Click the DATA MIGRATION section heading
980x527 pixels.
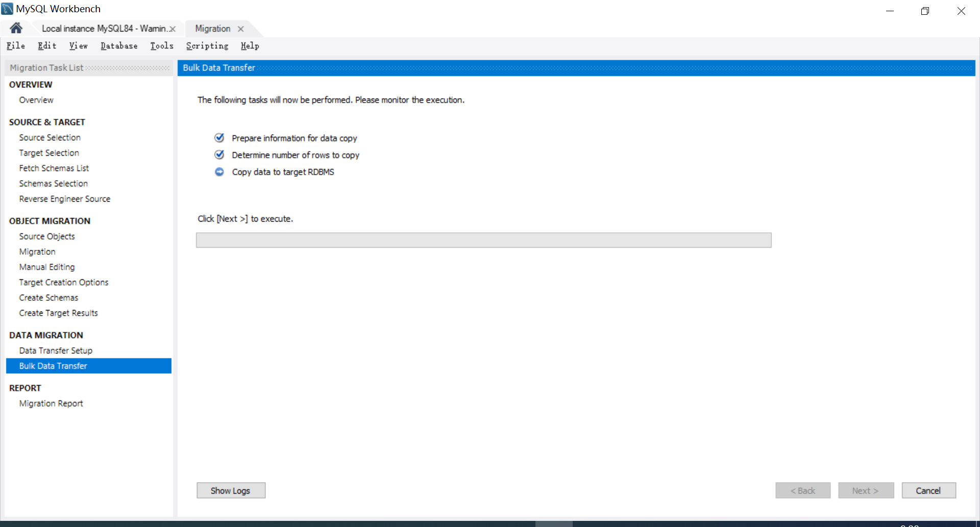coord(46,335)
